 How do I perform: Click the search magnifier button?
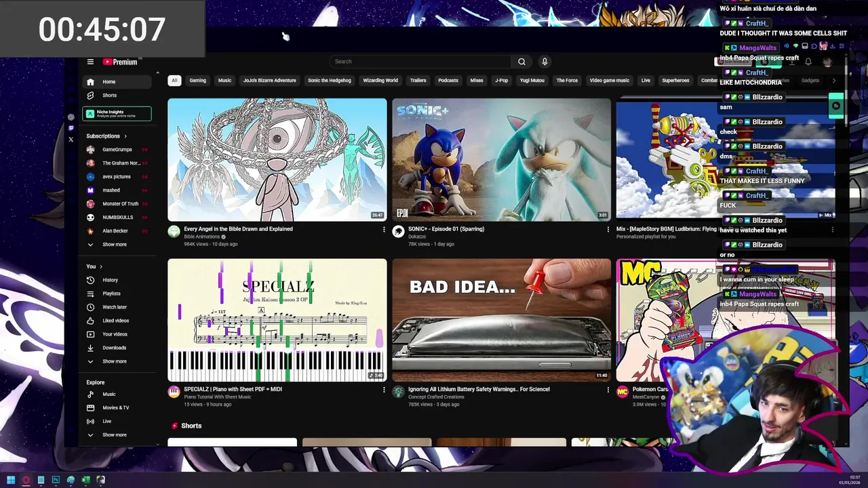pyautogui.click(x=521, y=62)
